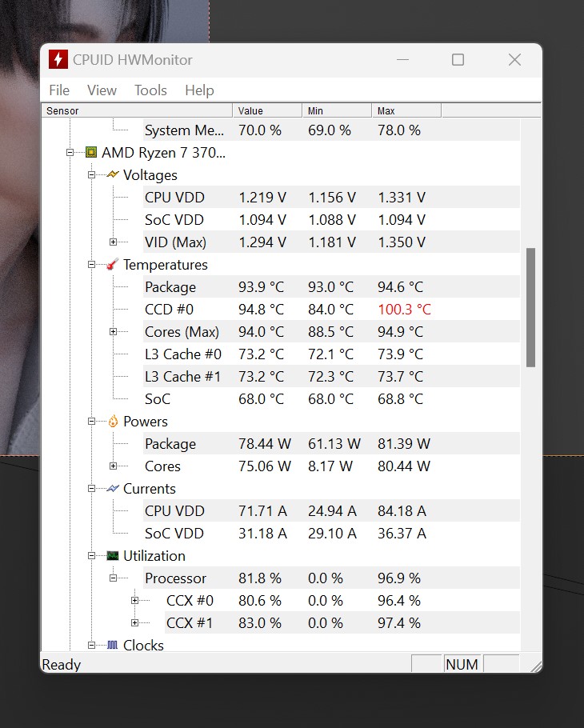
Task: Click the 78.44 W package power value
Action: point(265,443)
